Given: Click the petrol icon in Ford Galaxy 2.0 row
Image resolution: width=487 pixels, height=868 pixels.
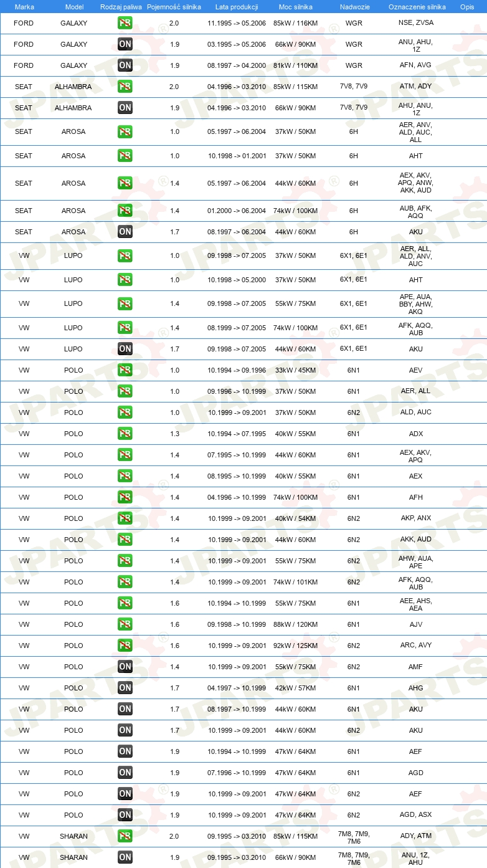Looking at the screenshot, I should [125, 23].
